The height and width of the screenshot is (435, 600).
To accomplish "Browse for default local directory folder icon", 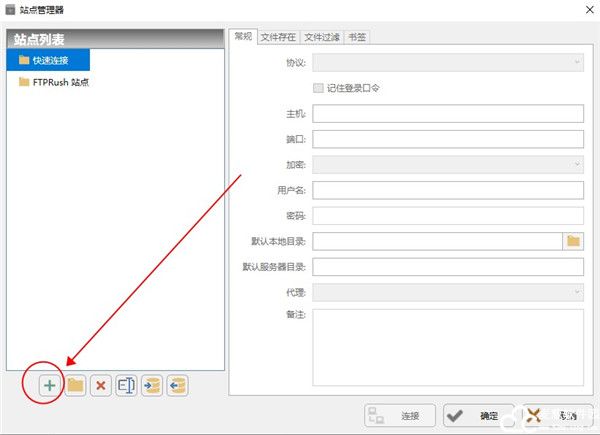I will 573,241.
